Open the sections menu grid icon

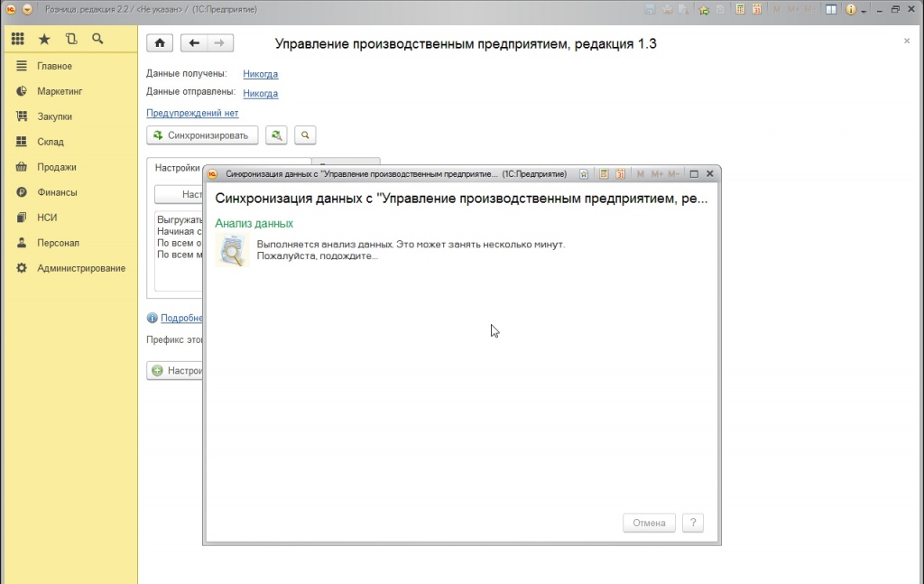(x=18, y=40)
